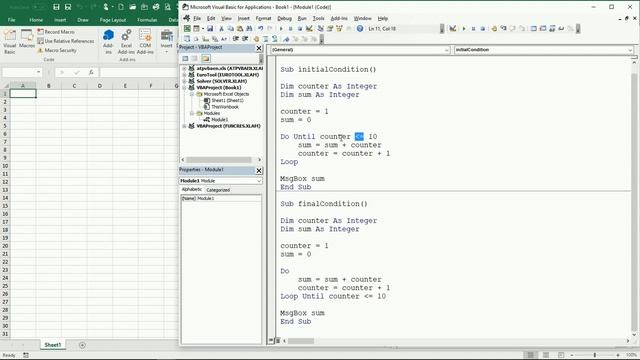Collapse the Modules folder node
Image resolution: width=640 pixels, height=360 pixels.
[191, 113]
